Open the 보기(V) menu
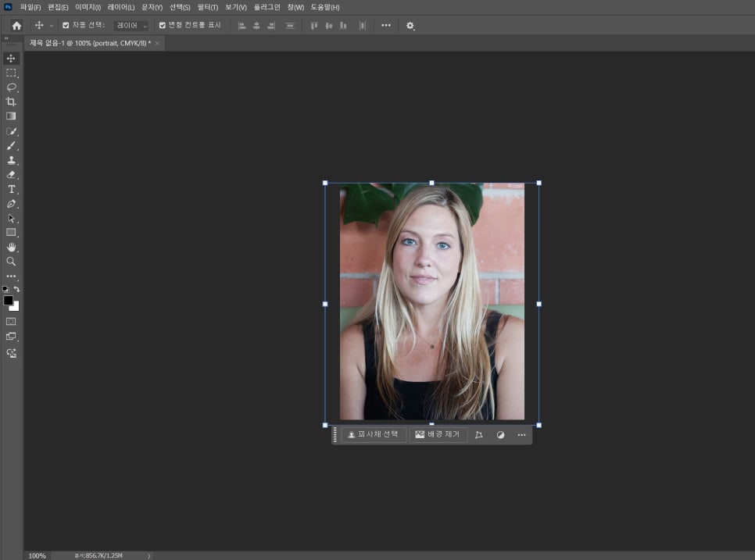The width and height of the screenshot is (755, 560). [236, 7]
